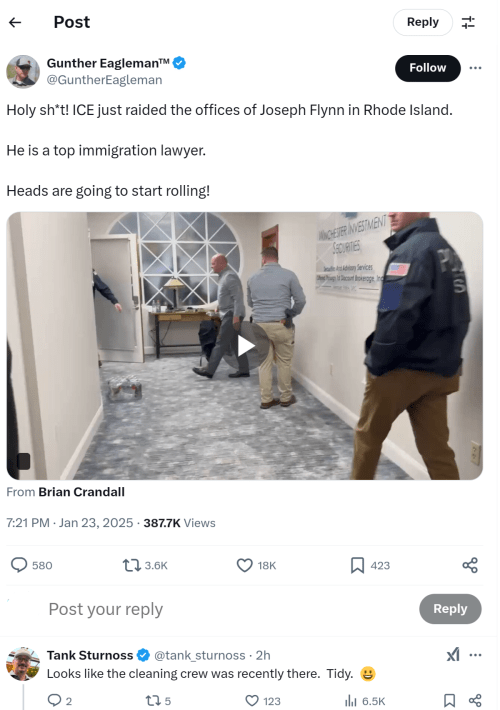This screenshot has width=500, height=710.
Task: Open more options on Tank Sturnoss reply
Action: pyautogui.click(x=475, y=655)
